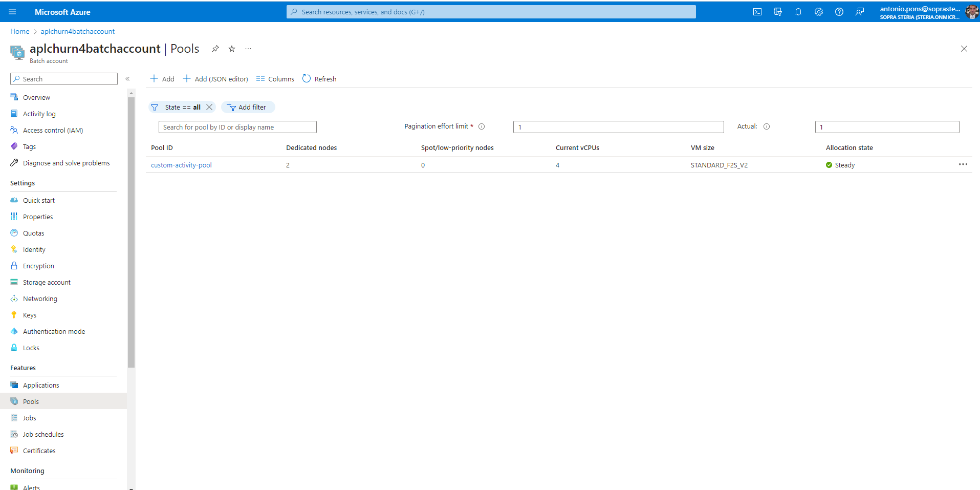
Task: Collapse the left sidebar with the double chevron
Action: (x=128, y=79)
